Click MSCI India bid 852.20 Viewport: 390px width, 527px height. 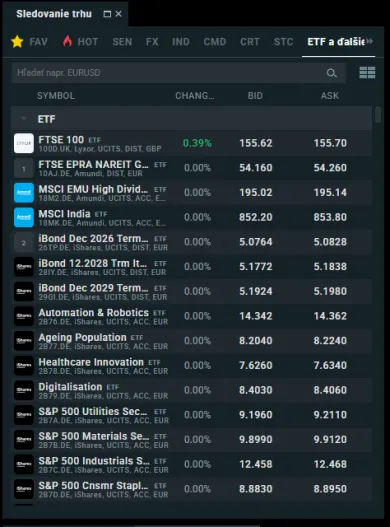click(256, 217)
